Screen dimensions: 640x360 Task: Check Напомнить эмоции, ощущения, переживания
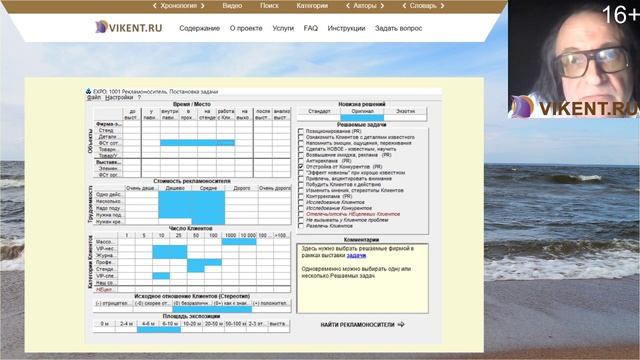tap(301, 143)
